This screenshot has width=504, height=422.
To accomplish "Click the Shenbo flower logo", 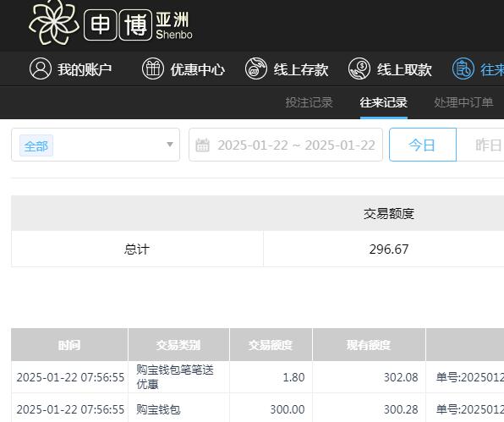I will tap(53, 22).
